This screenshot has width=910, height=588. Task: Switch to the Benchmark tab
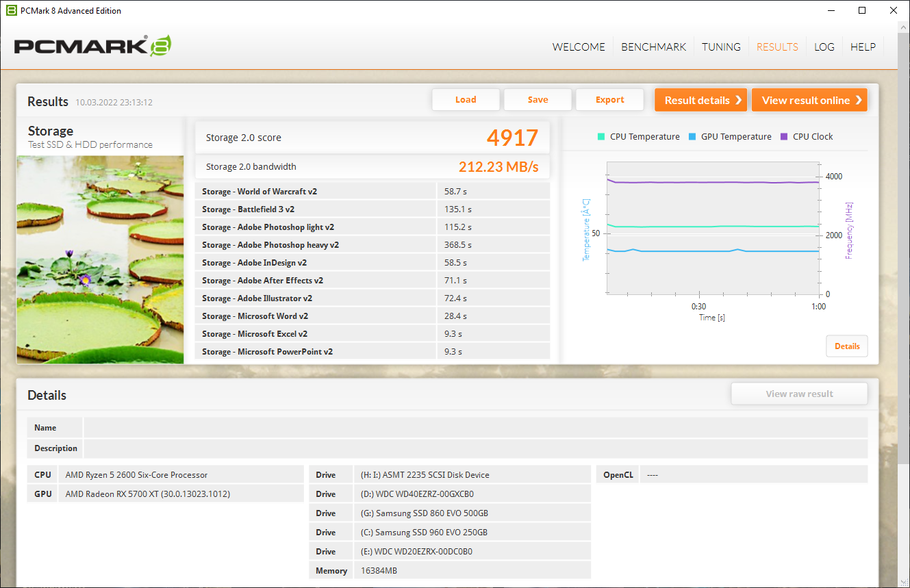tap(653, 47)
